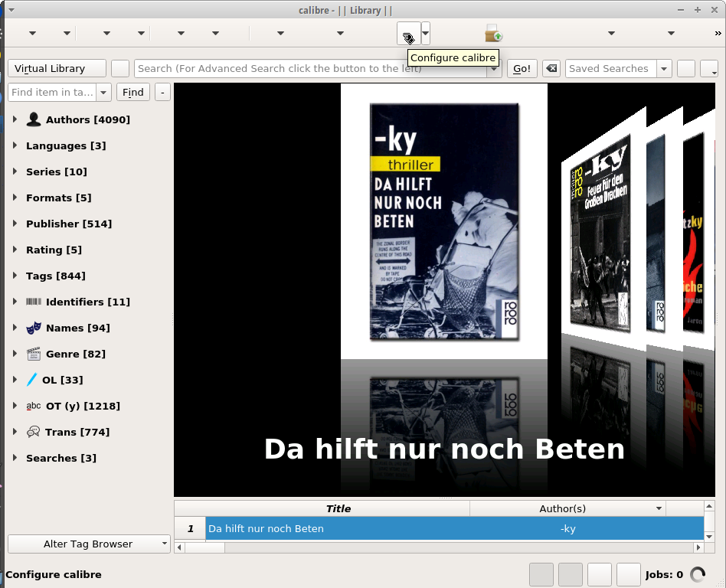Click the main search input field
This screenshot has width=726, height=588.
(x=306, y=68)
